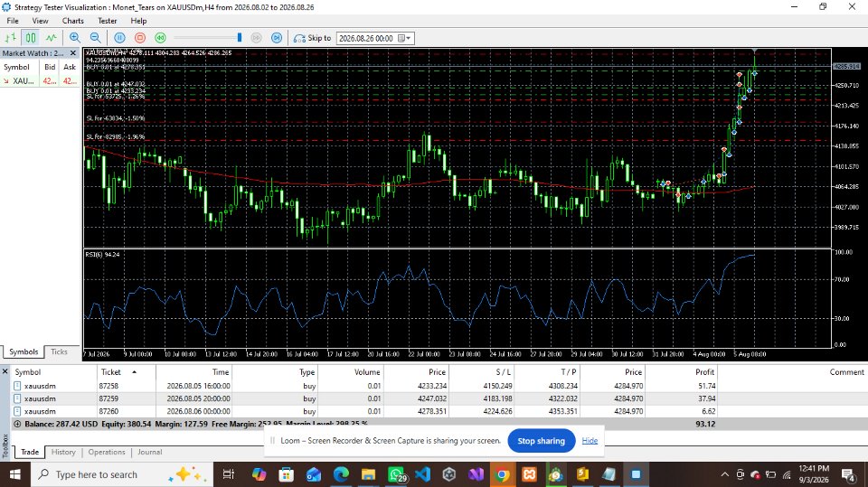The width and height of the screenshot is (868, 487).
Task: Pause the strategy tester visualization
Action: (x=119, y=38)
